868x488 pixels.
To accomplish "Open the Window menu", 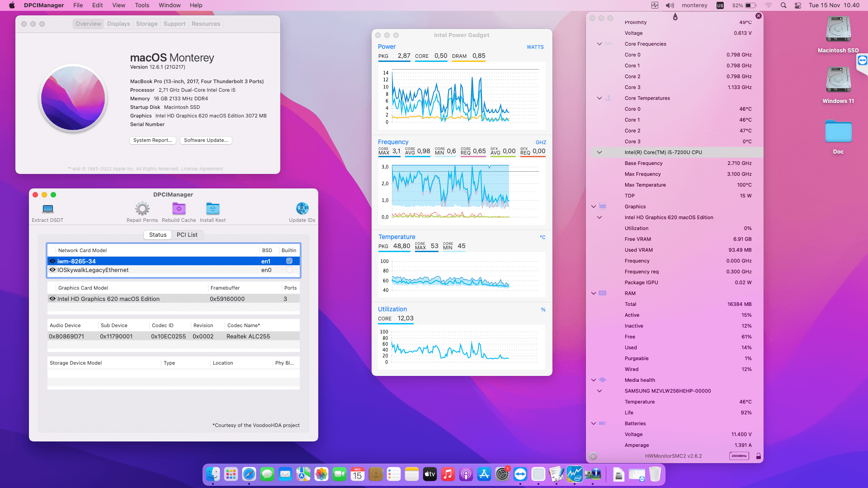I will tap(170, 5).
